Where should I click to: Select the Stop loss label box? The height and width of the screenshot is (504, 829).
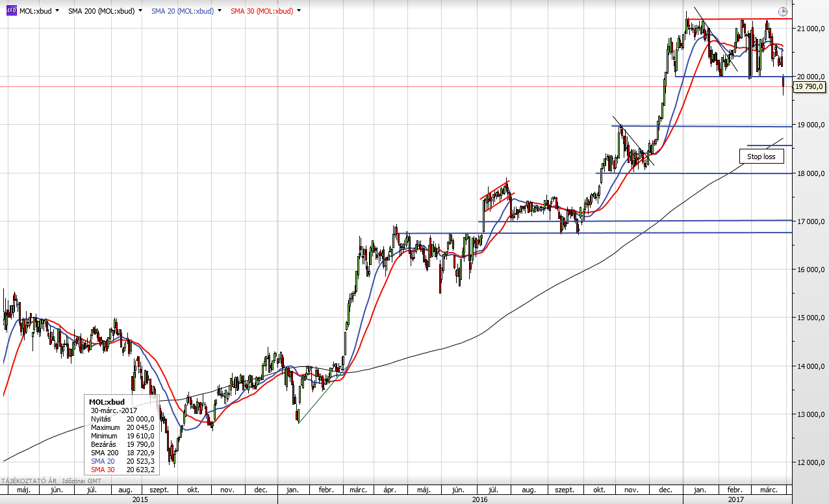coord(761,157)
